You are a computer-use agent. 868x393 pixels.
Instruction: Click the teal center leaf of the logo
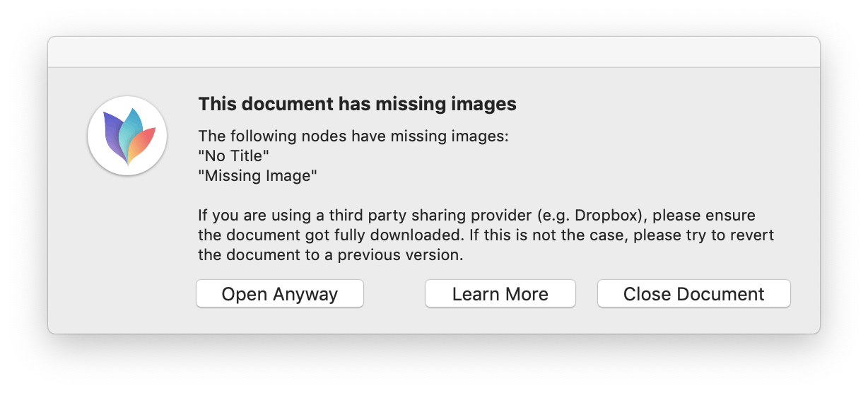coord(130,131)
